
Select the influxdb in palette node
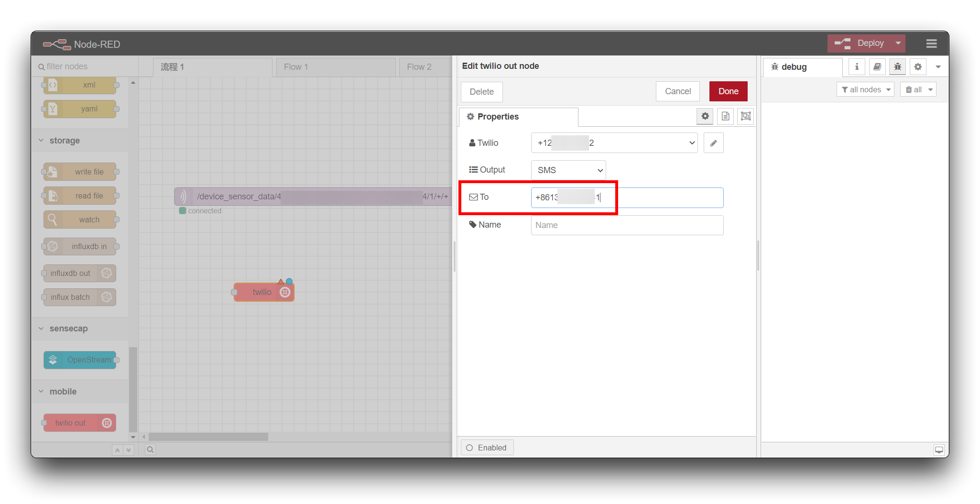80,246
